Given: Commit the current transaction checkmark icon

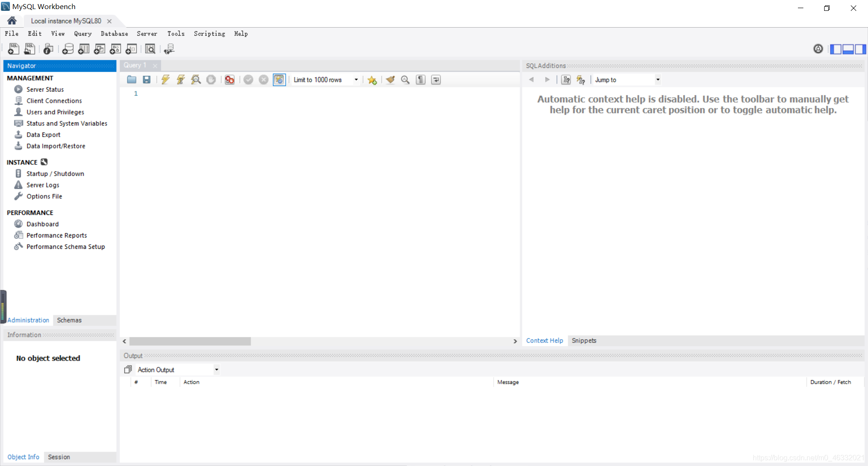Looking at the screenshot, I should point(248,80).
